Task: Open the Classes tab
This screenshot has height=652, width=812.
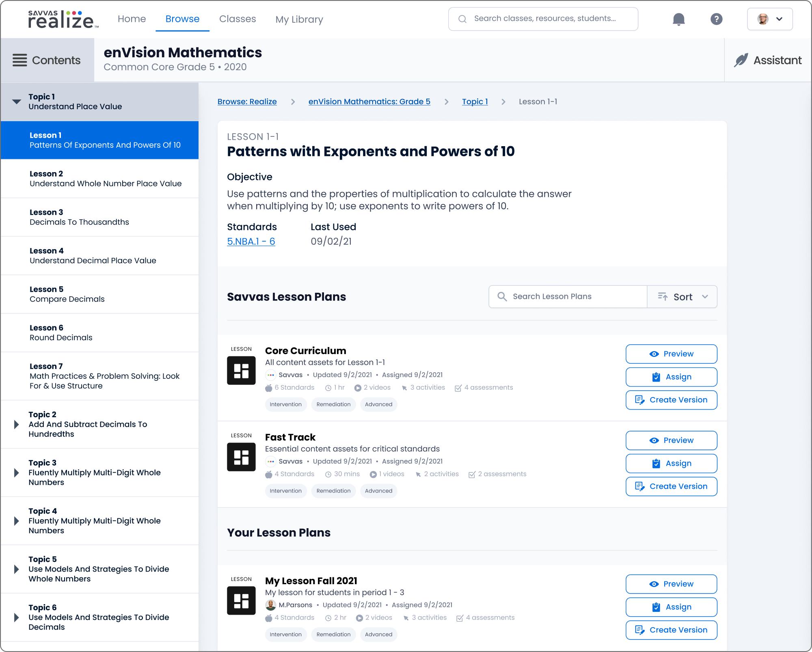Action: tap(238, 19)
